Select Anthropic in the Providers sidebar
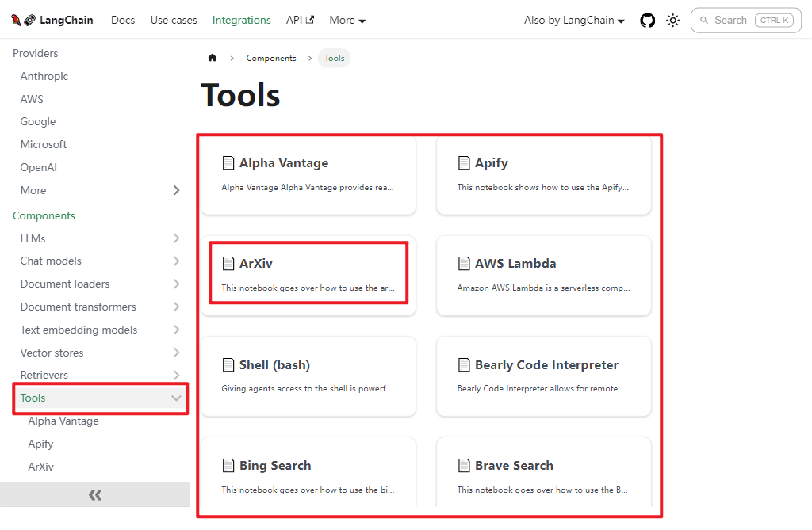Image resolution: width=812 pixels, height=530 pixels. point(44,76)
